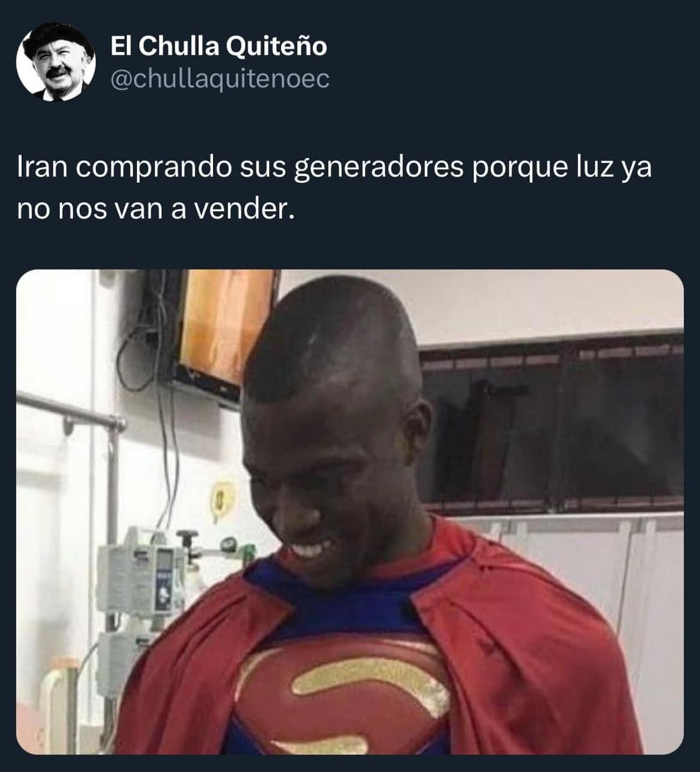This screenshot has width=700, height=772.
Task: Open the @chullaquitenoec handle link
Action: point(220,78)
